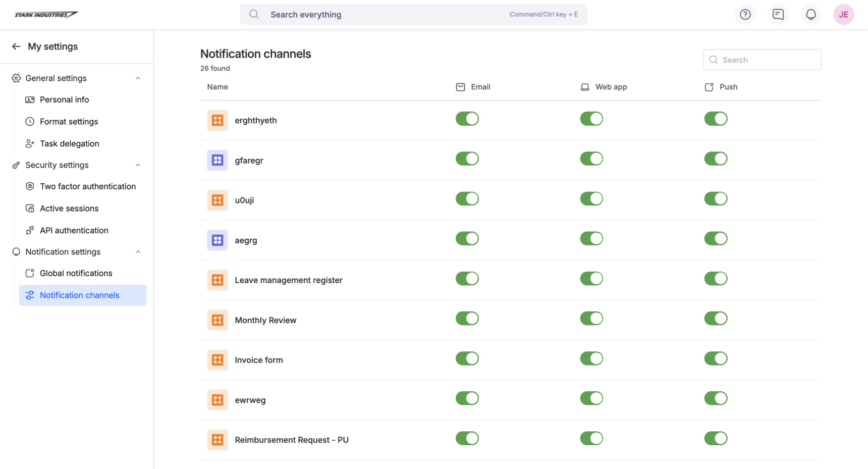Collapse the General settings section chevron
Image resolution: width=868 pixels, height=469 pixels.
(138, 78)
